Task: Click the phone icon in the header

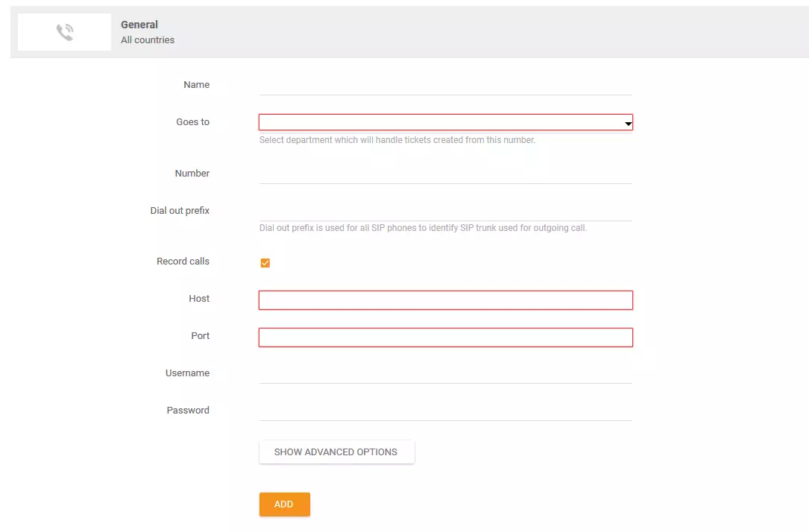Action: 63,31
